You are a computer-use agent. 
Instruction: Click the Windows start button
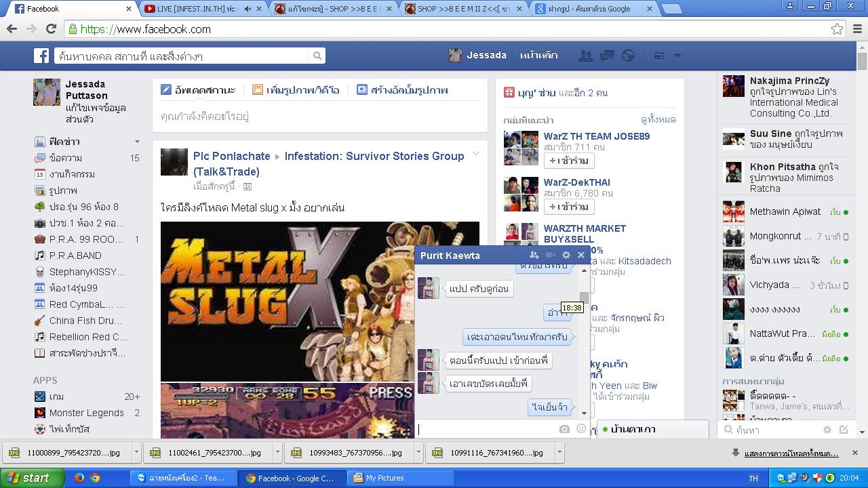pos(32,478)
